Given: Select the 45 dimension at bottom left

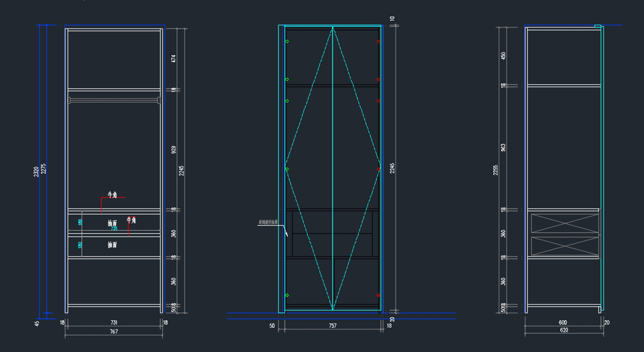Looking at the screenshot, I should [x=37, y=324].
